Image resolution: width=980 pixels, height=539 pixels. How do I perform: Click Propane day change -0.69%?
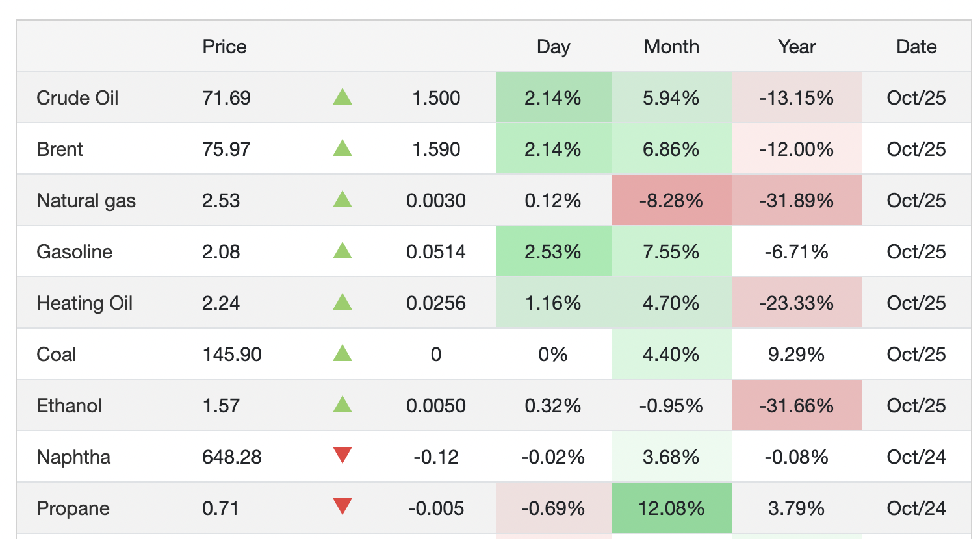[553, 508]
